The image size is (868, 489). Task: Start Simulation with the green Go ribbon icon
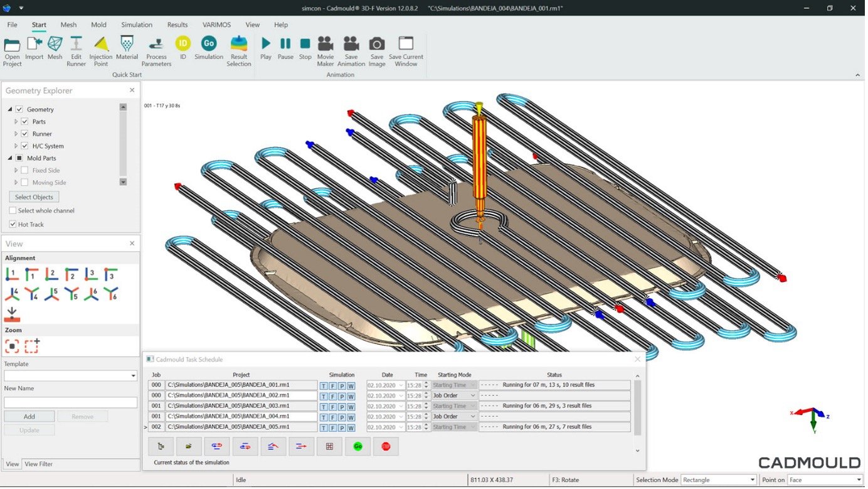(209, 43)
